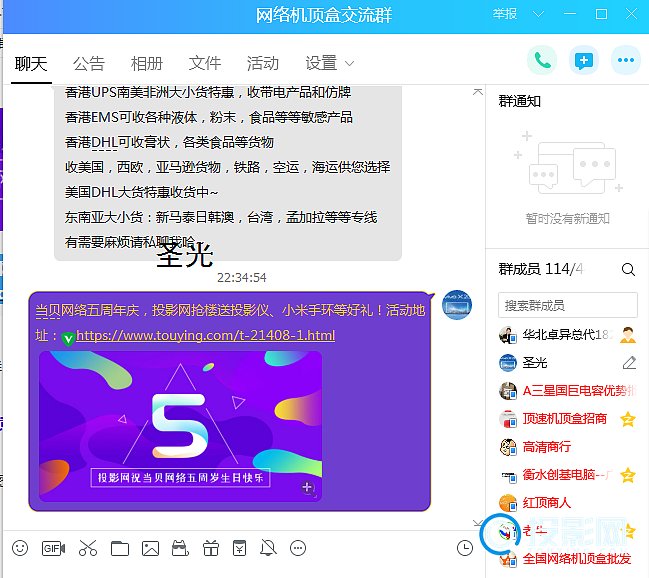Expand the 设置 dropdown menu
The image size is (649, 578).
[330, 64]
